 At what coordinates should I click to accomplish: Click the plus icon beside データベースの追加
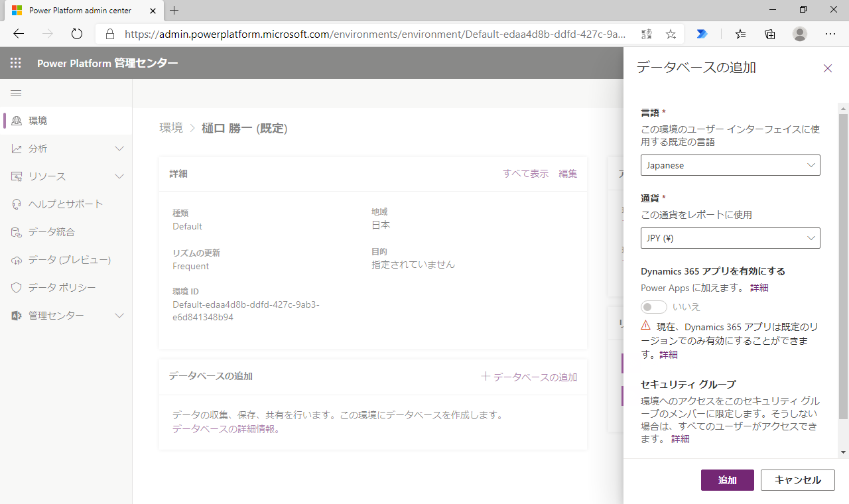click(x=486, y=377)
